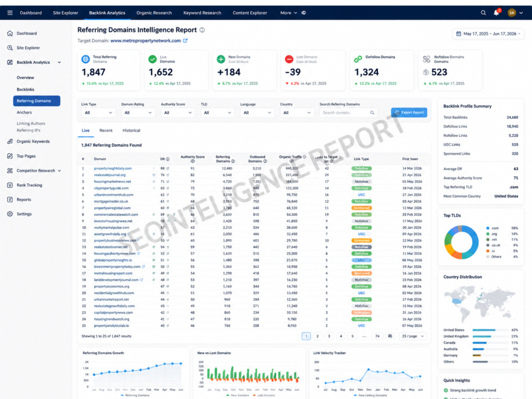The image size is (532, 399).
Task: Open the realestatejournal.org link
Action: tap(110, 175)
